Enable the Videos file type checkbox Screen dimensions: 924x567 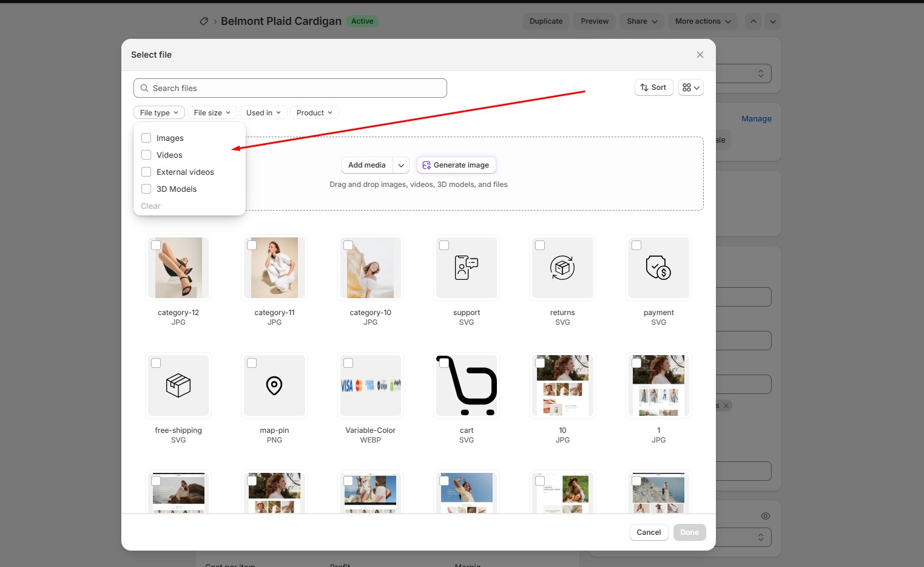pyautogui.click(x=146, y=155)
